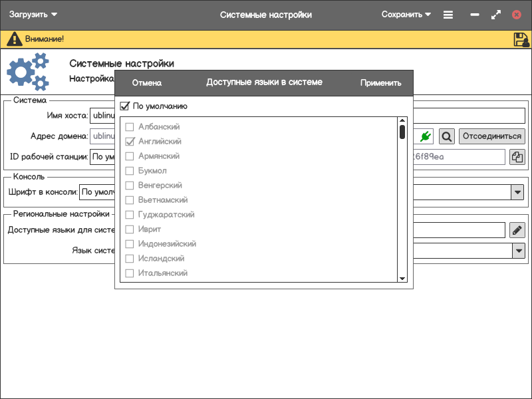Open the "Сохранить" dropdown menu

[406, 15]
